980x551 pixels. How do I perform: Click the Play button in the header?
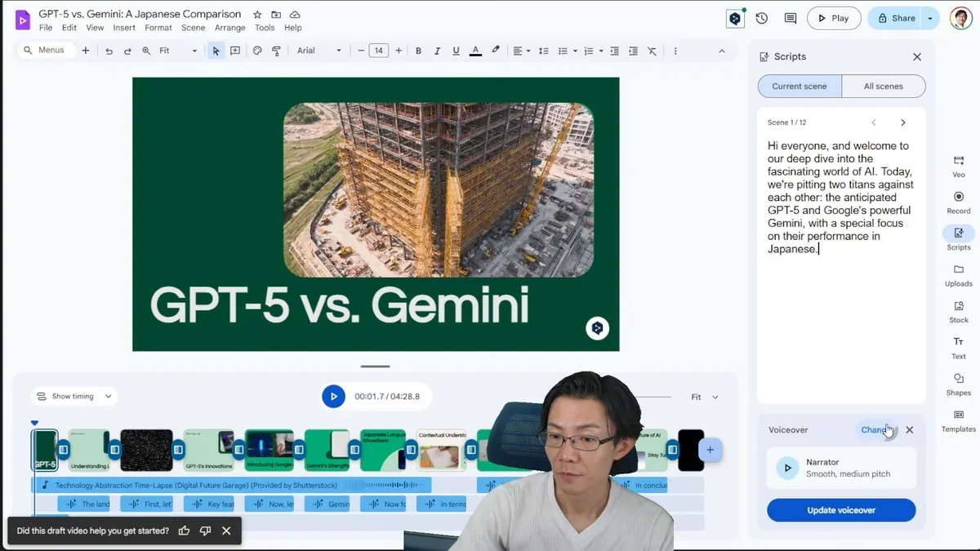pos(834,18)
